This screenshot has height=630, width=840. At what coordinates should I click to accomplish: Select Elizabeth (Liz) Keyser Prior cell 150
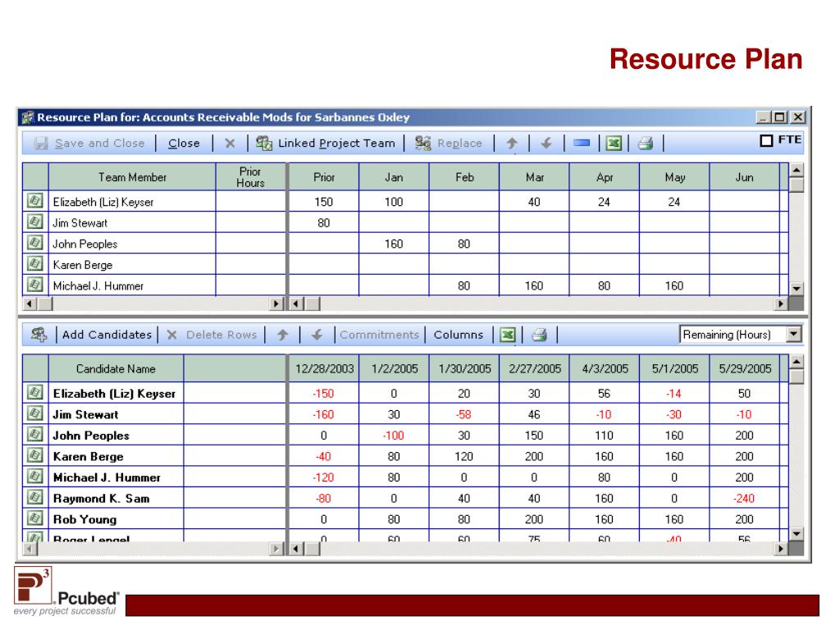click(323, 202)
